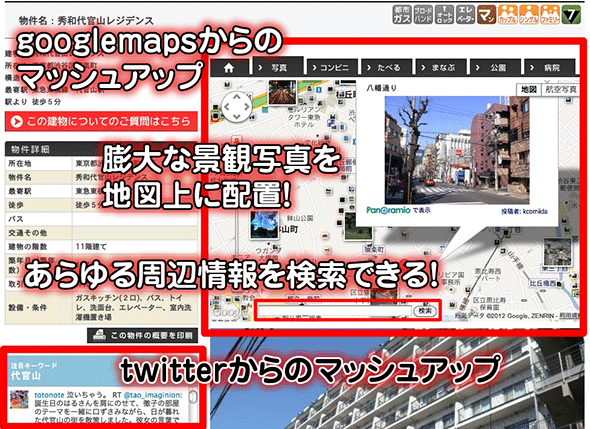Pan the map up with arrow control
Screen dimensions: 590x429
[236, 97]
